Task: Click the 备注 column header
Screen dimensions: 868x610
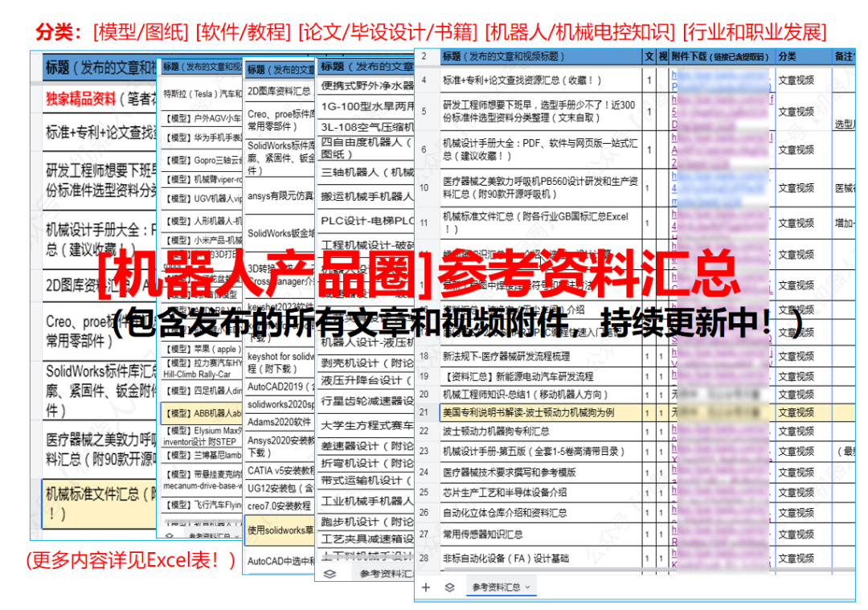Action: pyautogui.click(x=844, y=56)
